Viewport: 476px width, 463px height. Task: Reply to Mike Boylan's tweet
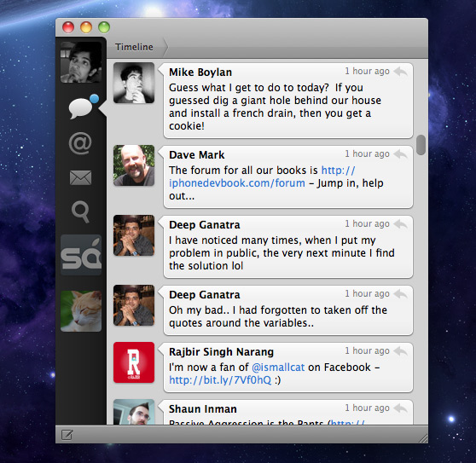401,72
